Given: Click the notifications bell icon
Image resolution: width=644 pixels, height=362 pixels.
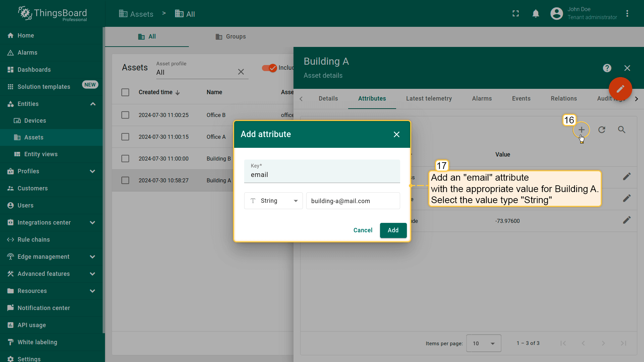Looking at the screenshot, I should click(x=536, y=13).
